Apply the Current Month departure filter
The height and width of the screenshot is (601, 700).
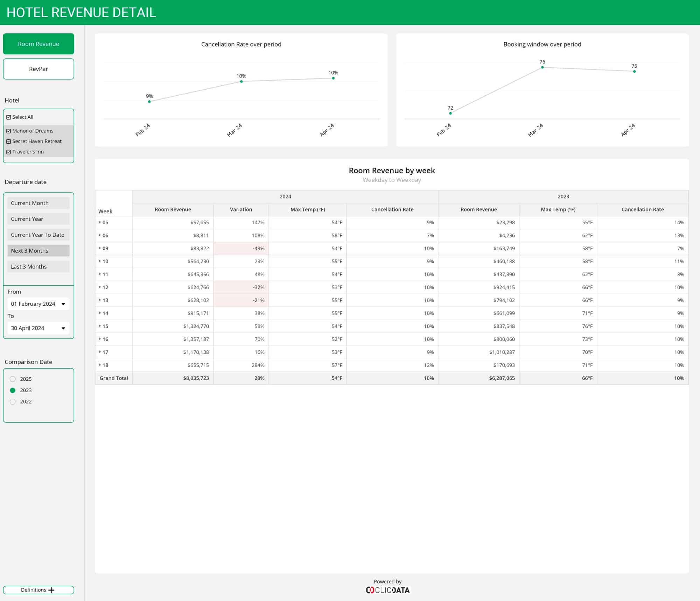pyautogui.click(x=38, y=203)
